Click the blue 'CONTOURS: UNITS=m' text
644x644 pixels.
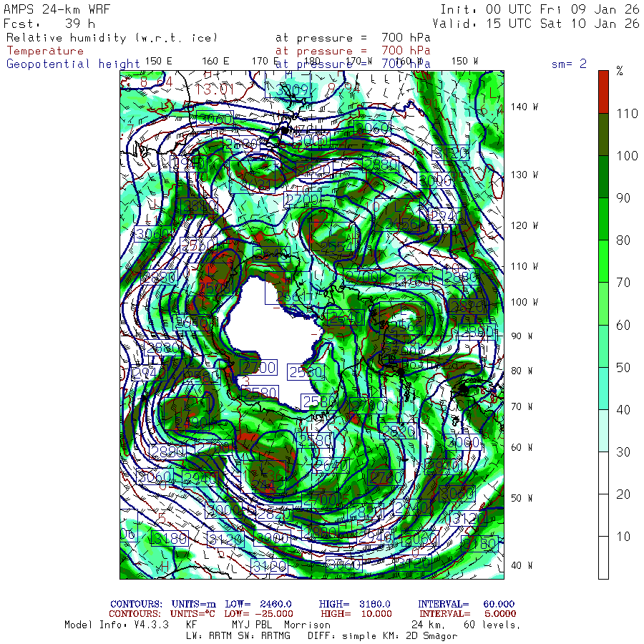pyautogui.click(x=163, y=604)
